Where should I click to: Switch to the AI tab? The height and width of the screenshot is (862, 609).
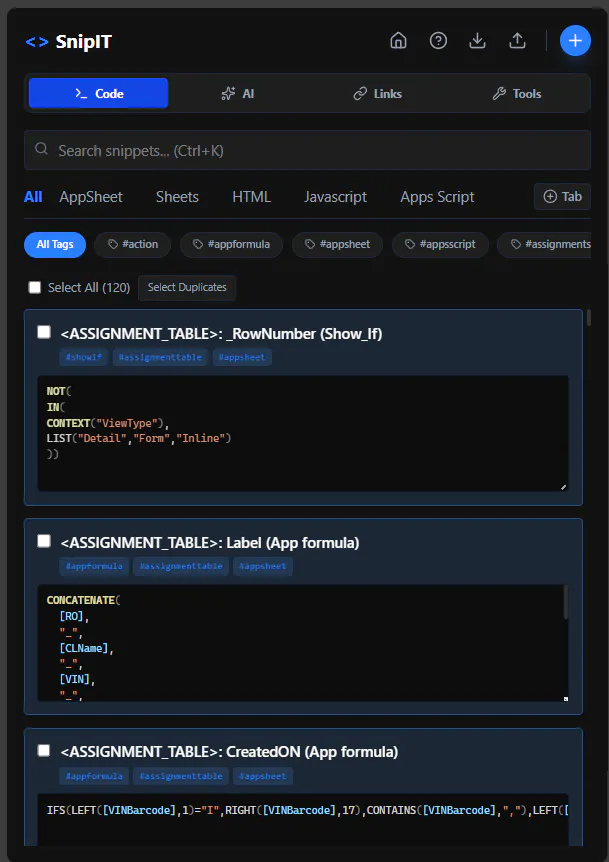237,93
